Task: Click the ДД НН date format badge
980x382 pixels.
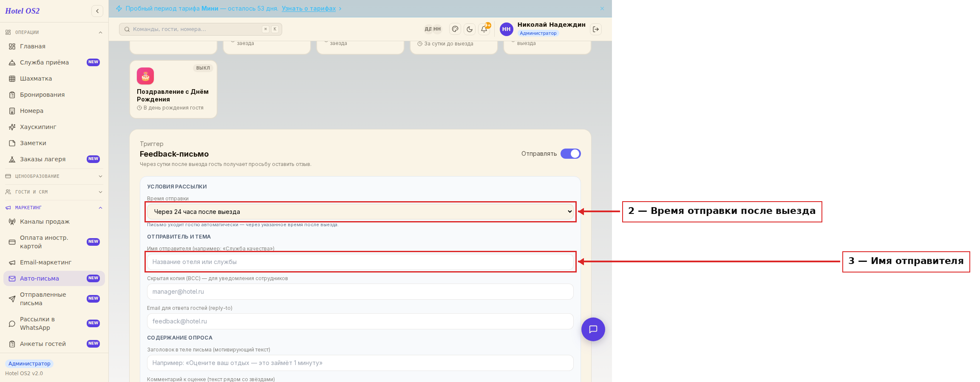Action: tap(433, 29)
